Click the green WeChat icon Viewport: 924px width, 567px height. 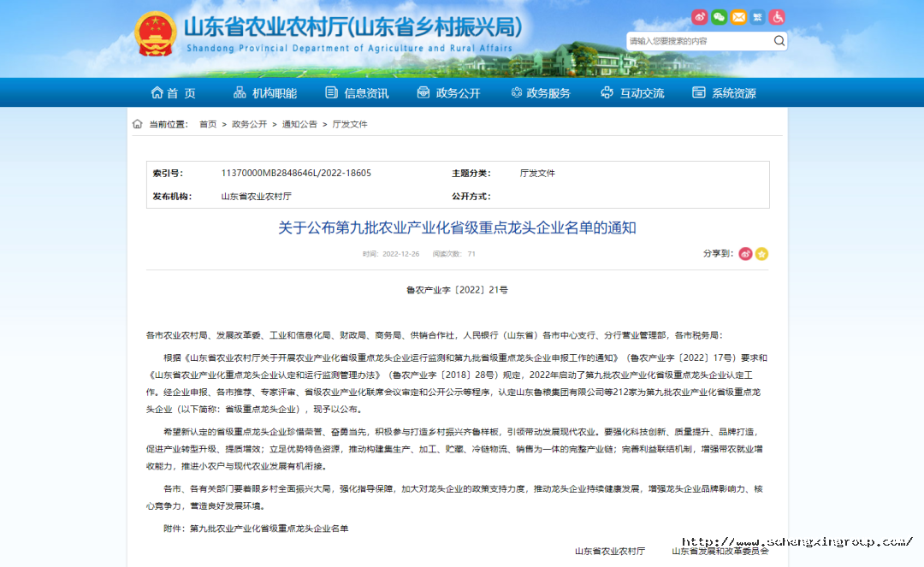coord(720,17)
